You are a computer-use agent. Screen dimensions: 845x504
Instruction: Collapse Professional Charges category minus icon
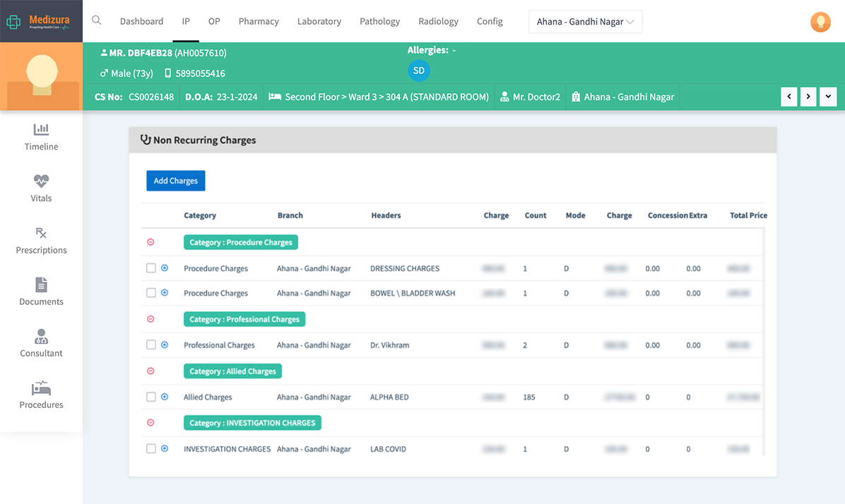click(x=151, y=319)
